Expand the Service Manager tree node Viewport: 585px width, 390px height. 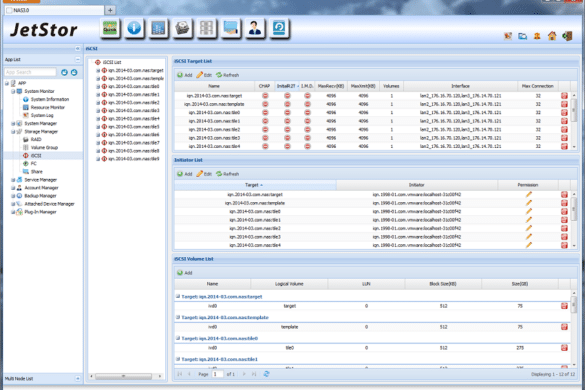pyautogui.click(x=13, y=180)
